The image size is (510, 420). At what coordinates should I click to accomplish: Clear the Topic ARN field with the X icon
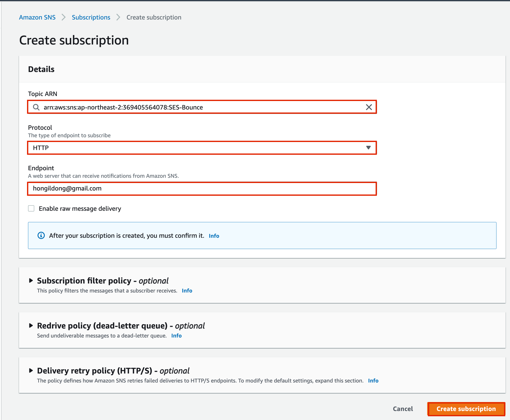click(x=369, y=107)
